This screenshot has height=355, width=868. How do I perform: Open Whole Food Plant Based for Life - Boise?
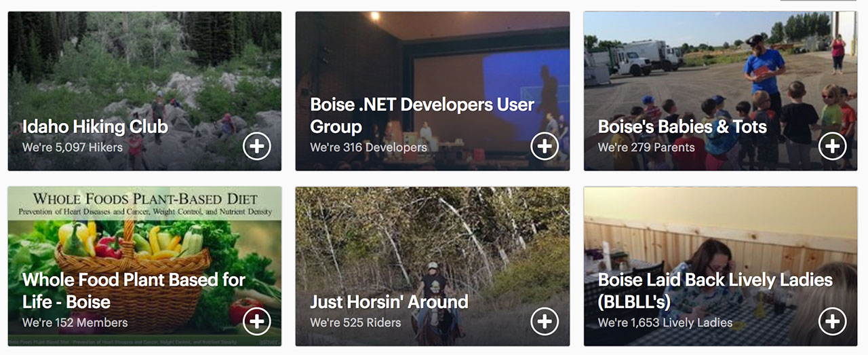[x=134, y=291]
